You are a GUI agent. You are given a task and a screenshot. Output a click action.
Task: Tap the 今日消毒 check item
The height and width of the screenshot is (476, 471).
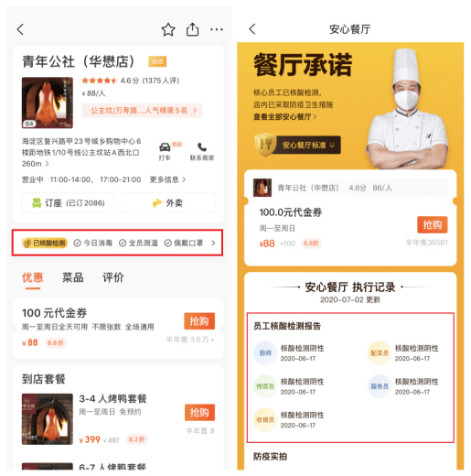tap(93, 243)
